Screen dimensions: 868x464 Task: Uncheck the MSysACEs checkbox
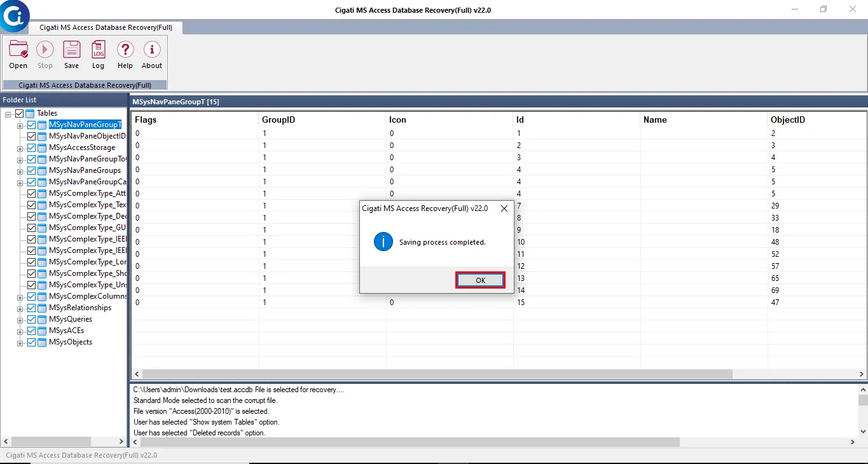[x=31, y=331]
